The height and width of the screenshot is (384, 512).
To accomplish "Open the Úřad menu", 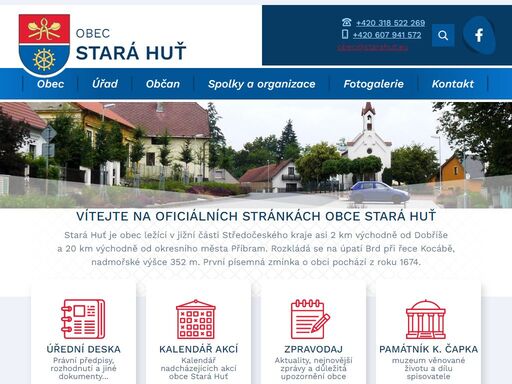I will coord(105,84).
